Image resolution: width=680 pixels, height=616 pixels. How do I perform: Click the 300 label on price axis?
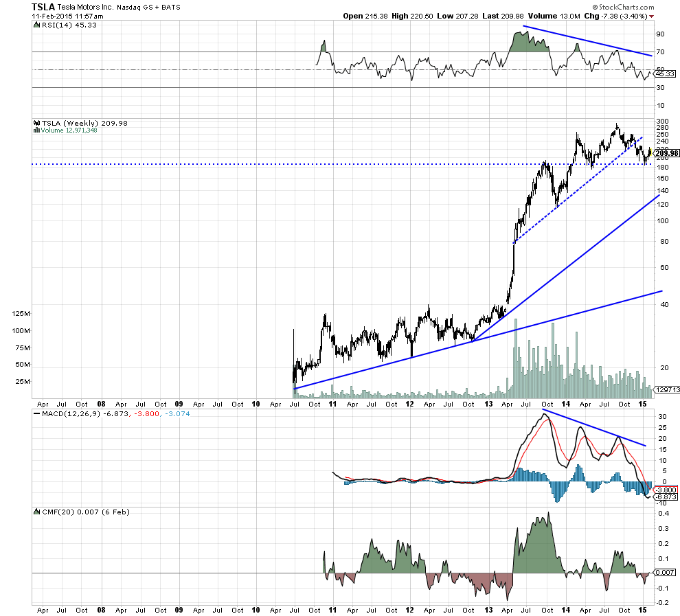pyautogui.click(x=662, y=122)
